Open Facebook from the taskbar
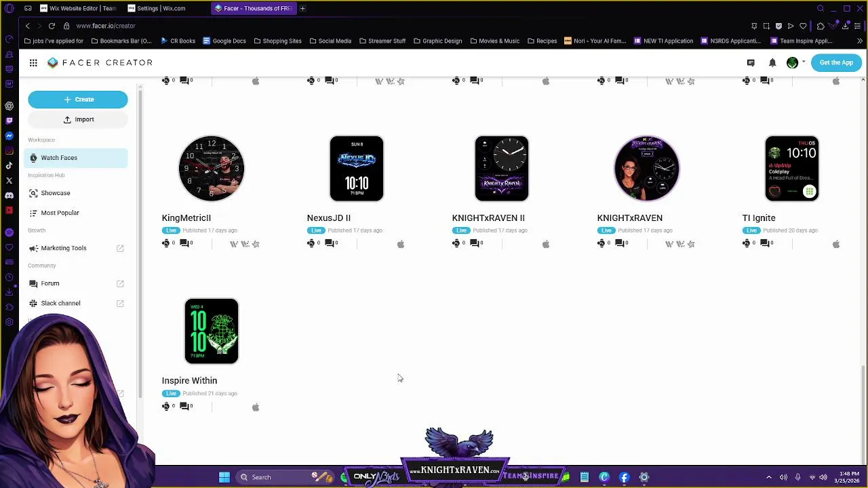The width and height of the screenshot is (868, 488). [x=625, y=477]
